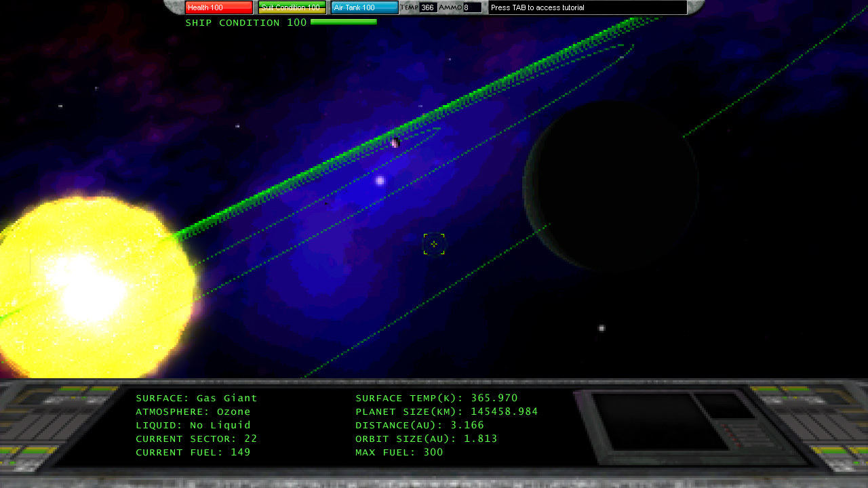Click the 'SHIP CONDITION 100' label

[246, 23]
